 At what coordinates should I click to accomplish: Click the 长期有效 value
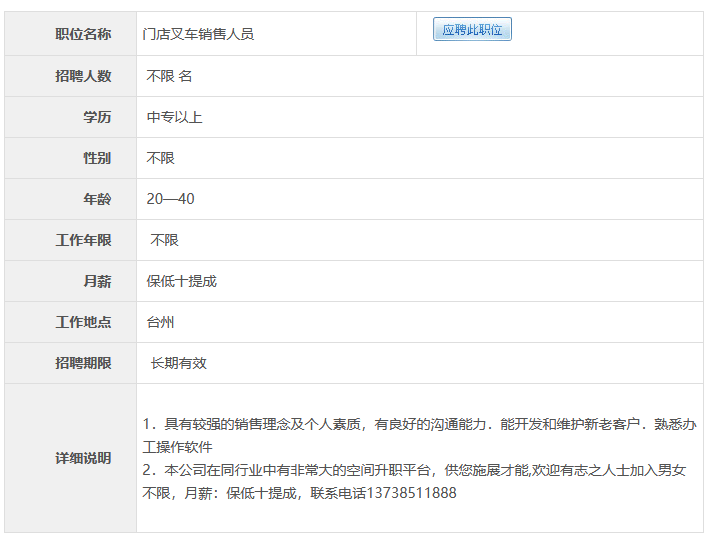178,363
